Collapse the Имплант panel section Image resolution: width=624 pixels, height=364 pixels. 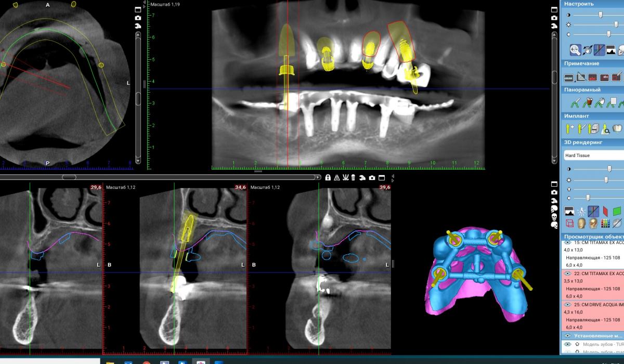tap(593, 116)
